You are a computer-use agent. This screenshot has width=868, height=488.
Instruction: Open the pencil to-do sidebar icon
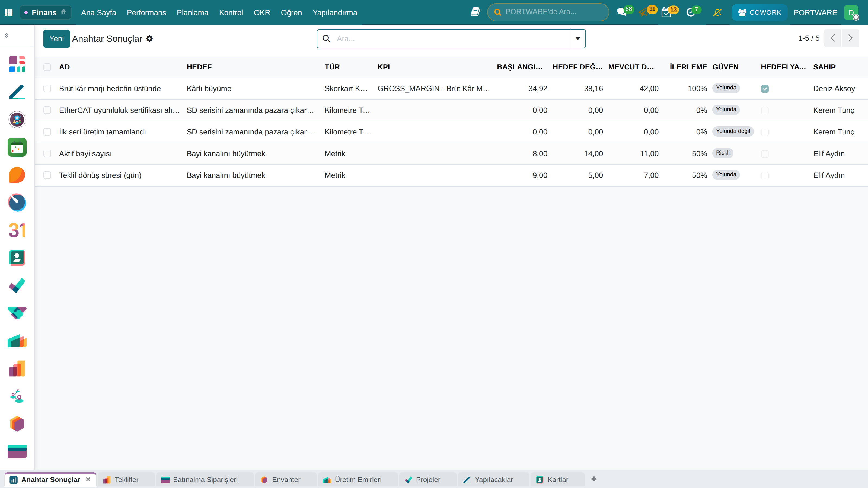pyautogui.click(x=17, y=92)
